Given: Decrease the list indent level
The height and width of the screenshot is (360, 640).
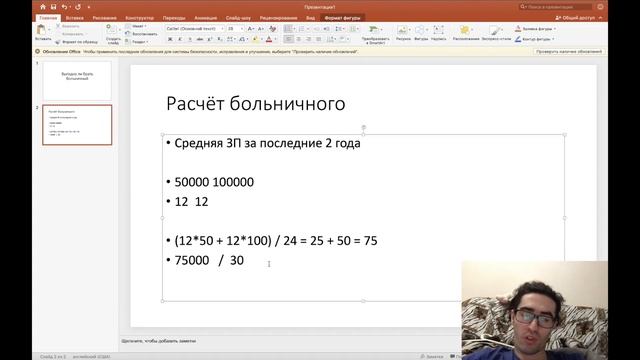Looking at the screenshot, I should tap(316, 29).
